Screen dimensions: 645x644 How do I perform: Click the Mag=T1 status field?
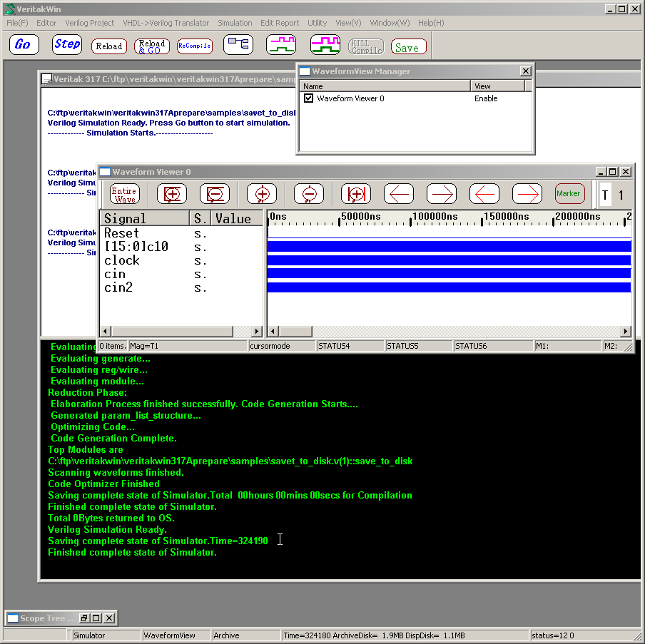pyautogui.click(x=188, y=346)
